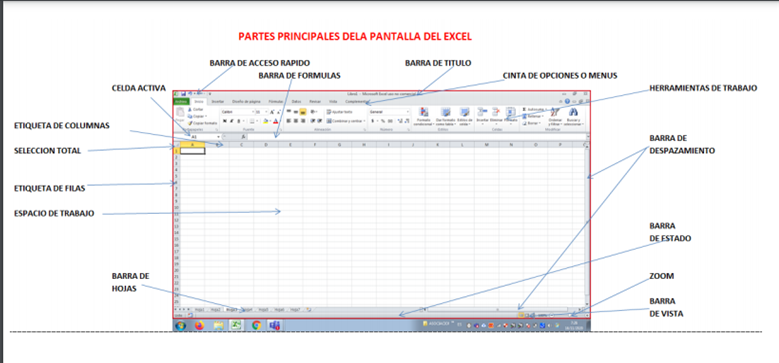The height and width of the screenshot is (363, 779).
Task: Click the blue Help question mark icon
Action: [x=567, y=101]
